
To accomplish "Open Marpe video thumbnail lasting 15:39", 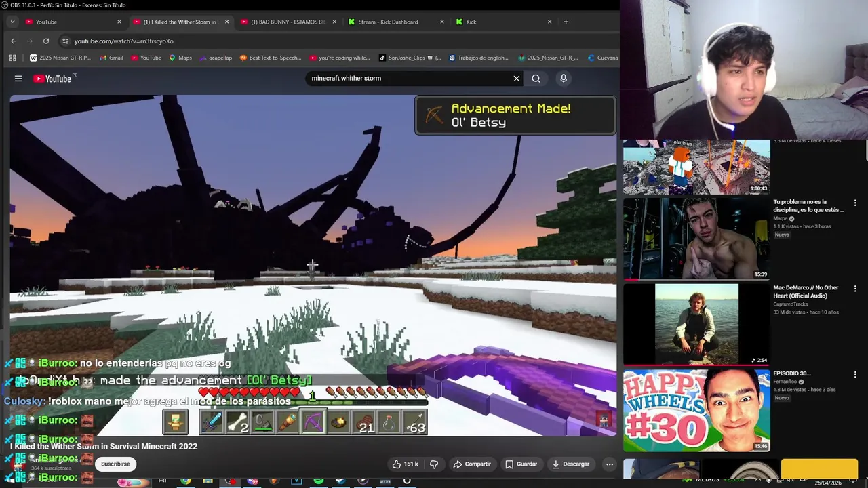I will pyautogui.click(x=696, y=239).
